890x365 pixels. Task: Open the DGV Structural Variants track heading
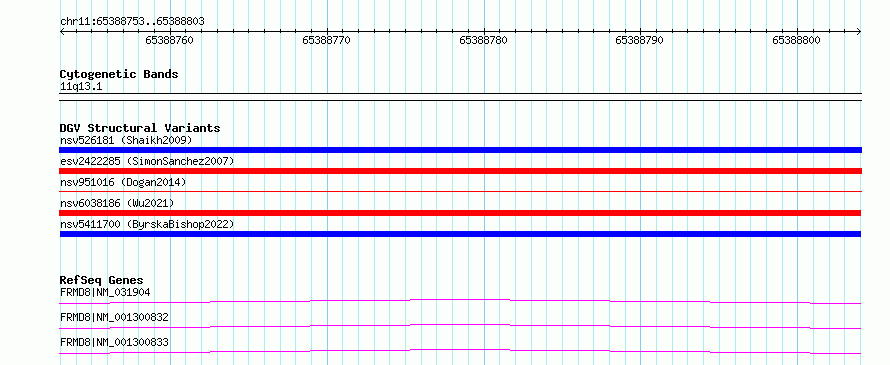pyautogui.click(x=140, y=128)
